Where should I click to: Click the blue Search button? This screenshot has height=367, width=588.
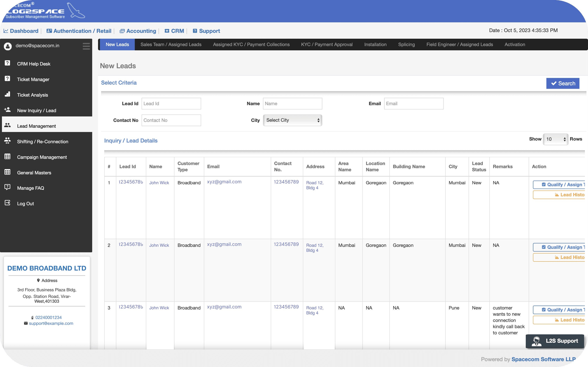pyautogui.click(x=563, y=83)
